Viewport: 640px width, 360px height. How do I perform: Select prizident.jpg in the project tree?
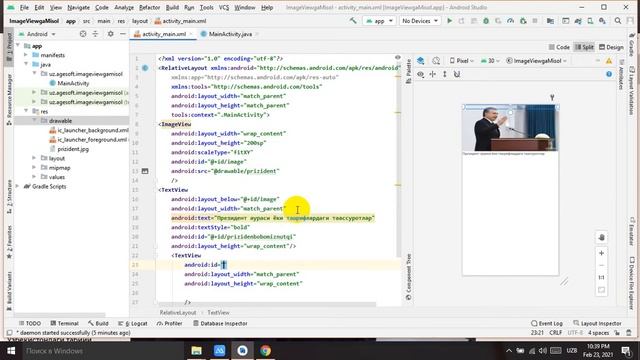click(x=73, y=149)
